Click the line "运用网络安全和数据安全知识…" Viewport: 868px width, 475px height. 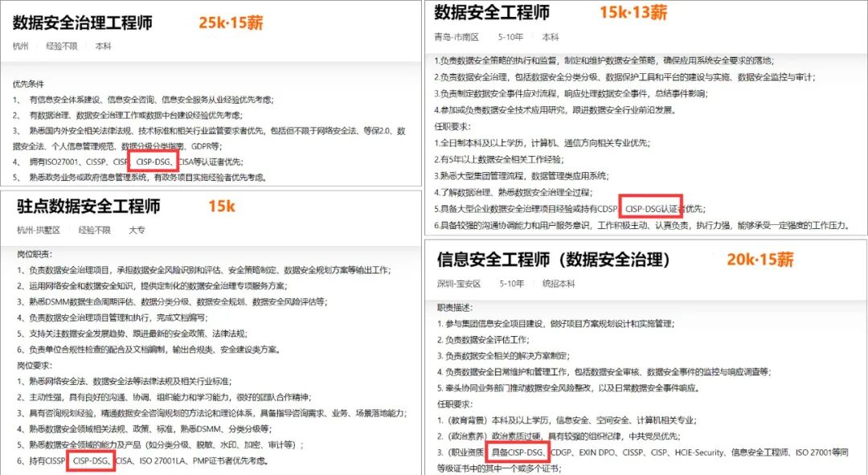point(152,286)
